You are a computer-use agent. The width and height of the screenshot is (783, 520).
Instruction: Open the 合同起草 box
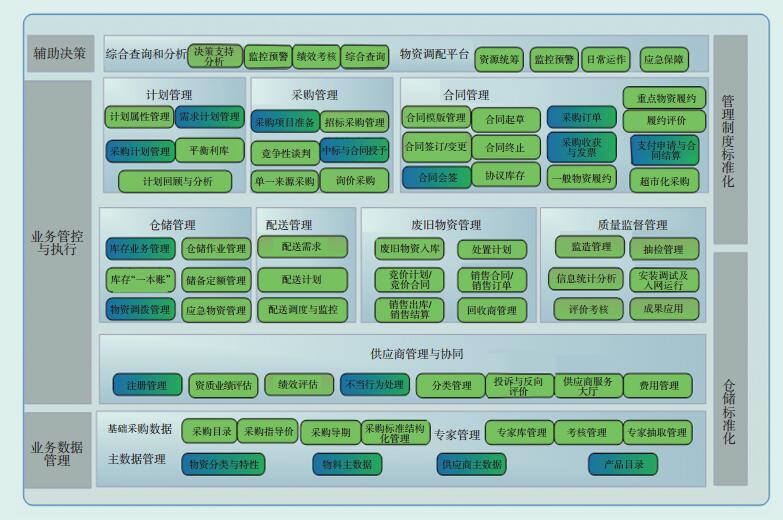505,119
